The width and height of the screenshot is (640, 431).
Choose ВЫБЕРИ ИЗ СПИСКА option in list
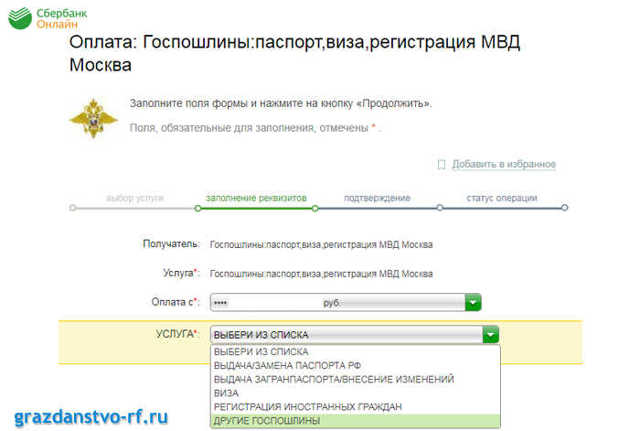tap(355, 351)
